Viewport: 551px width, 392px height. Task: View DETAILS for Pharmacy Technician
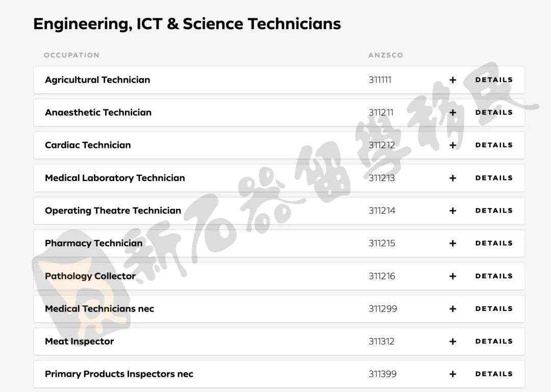(x=494, y=244)
